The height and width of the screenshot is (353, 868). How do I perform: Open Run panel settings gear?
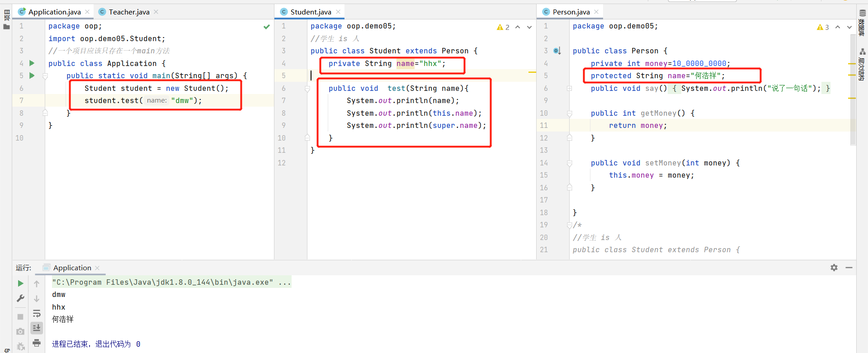tap(834, 268)
